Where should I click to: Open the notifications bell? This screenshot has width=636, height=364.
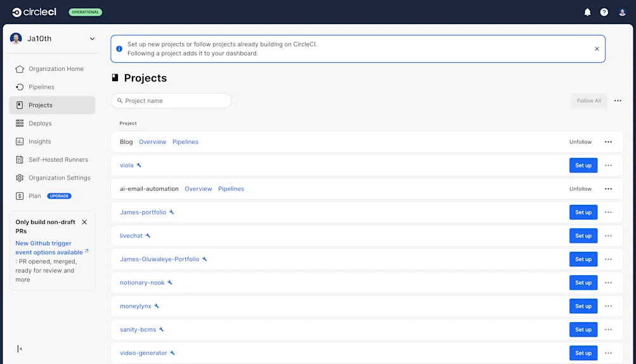click(587, 12)
